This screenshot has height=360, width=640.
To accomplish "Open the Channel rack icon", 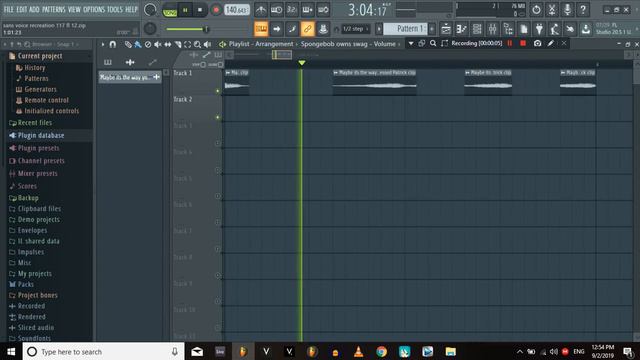I will pyautogui.click(x=477, y=29).
